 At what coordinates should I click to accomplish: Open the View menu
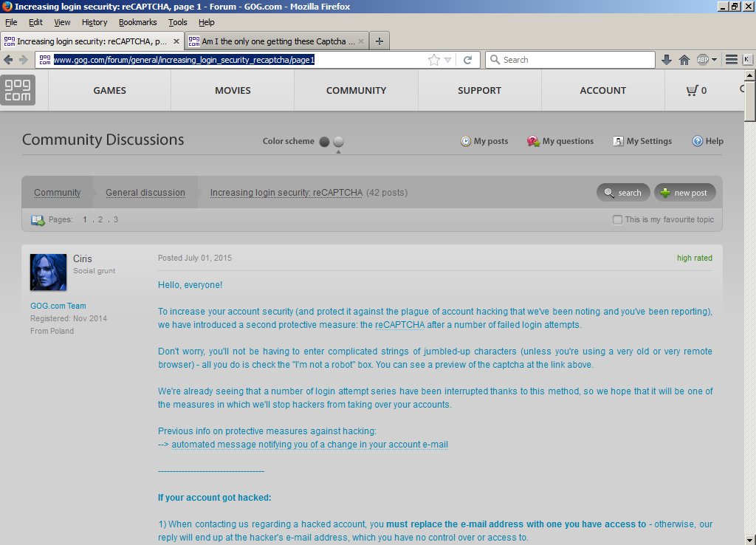(62, 22)
